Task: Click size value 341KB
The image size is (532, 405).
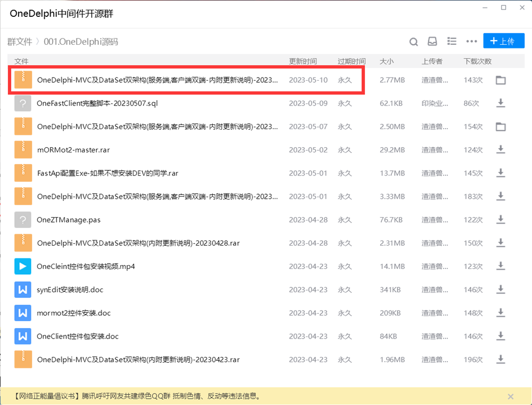Action: [390, 290]
